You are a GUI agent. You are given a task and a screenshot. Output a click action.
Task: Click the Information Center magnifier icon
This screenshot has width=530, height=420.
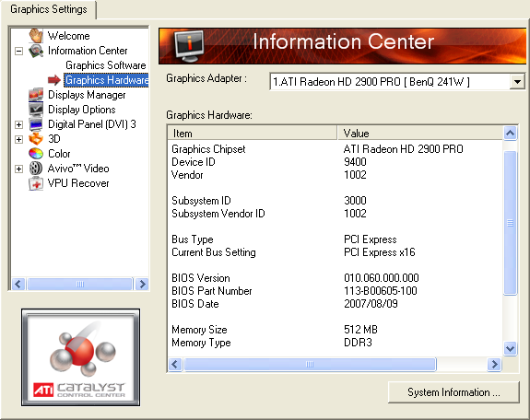pos(36,51)
